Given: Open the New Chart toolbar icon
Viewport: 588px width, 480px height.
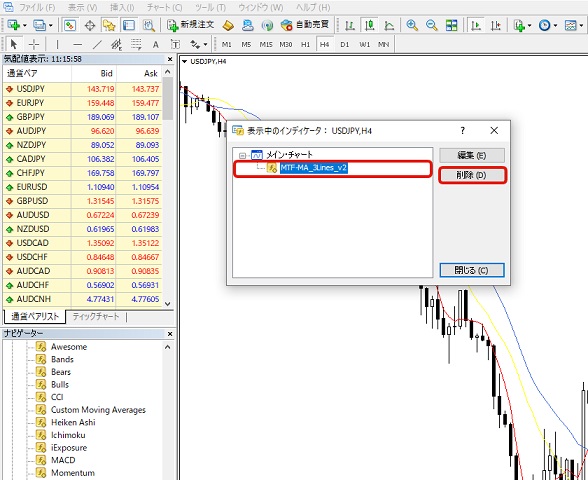Looking at the screenshot, I should (16, 25).
